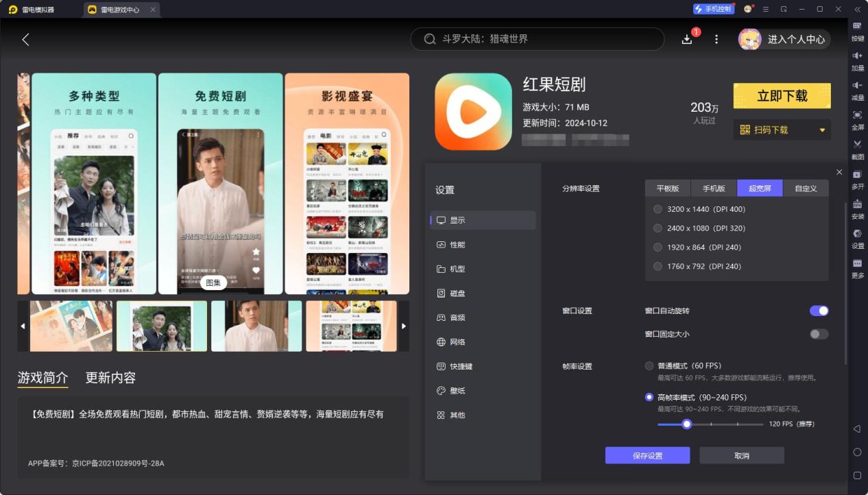Image resolution: width=868 pixels, height=495 pixels.
Task: Open the downloads icon with red badge
Action: pyautogui.click(x=688, y=38)
